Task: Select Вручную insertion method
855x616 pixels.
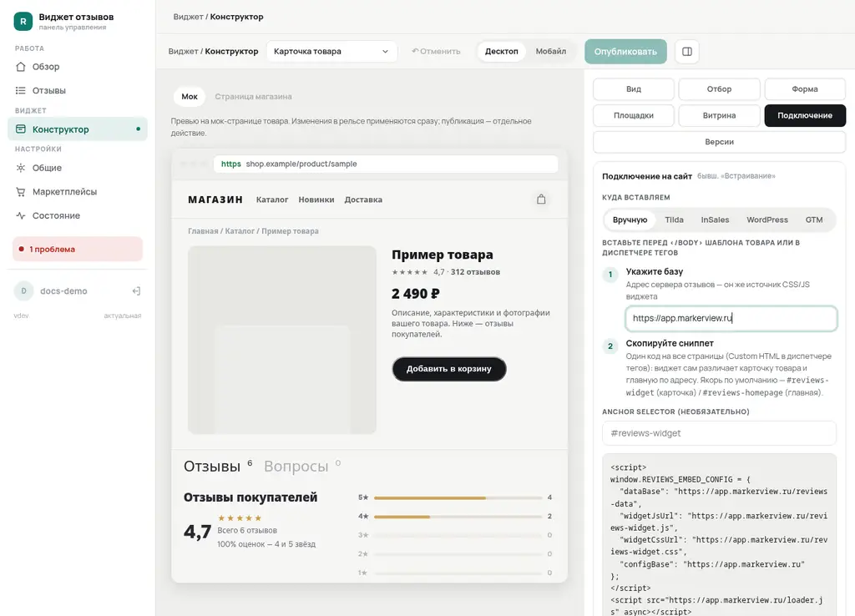Action: [630, 220]
